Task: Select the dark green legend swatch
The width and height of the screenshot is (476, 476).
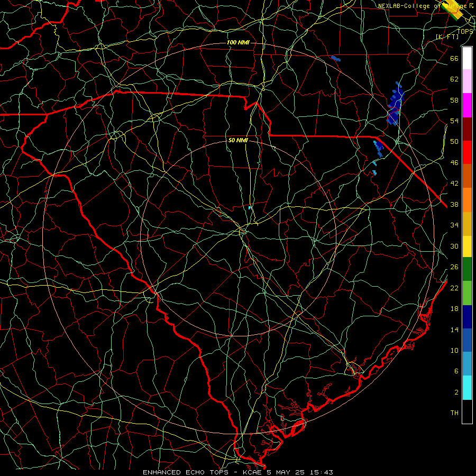Action: [x=467, y=269]
